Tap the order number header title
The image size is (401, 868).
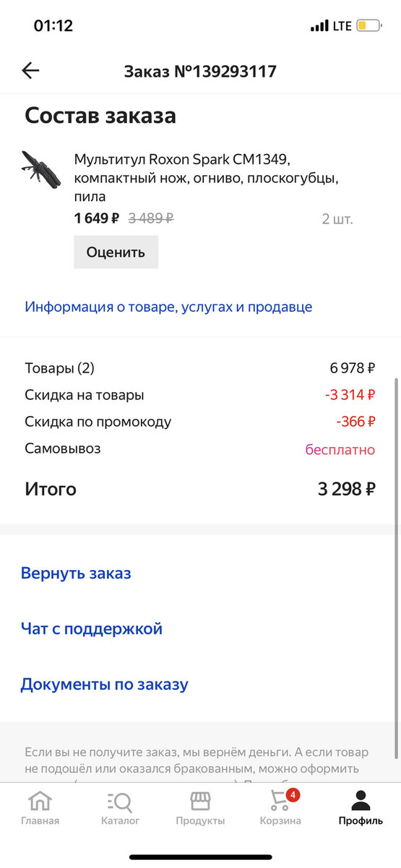[200, 71]
